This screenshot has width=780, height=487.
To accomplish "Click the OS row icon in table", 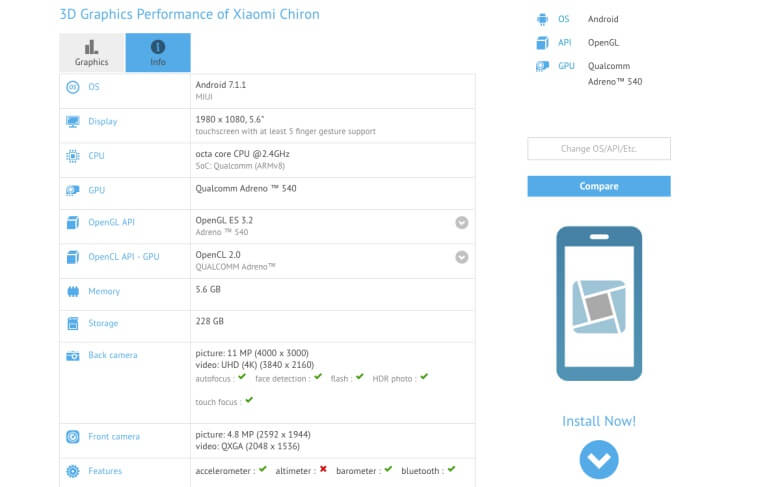I will 73,87.
